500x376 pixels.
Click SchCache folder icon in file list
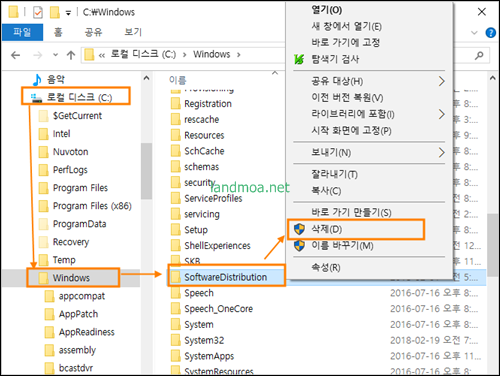pyautogui.click(x=176, y=151)
